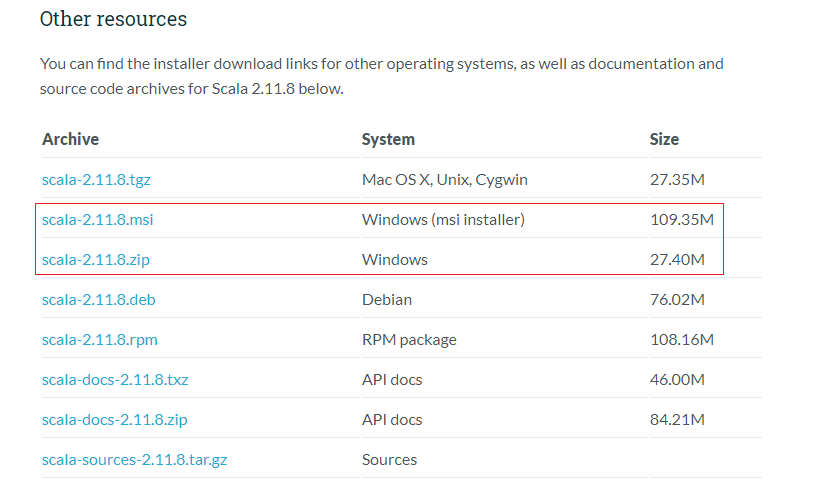Click the scala-2.11.8.rpm link

(x=99, y=340)
